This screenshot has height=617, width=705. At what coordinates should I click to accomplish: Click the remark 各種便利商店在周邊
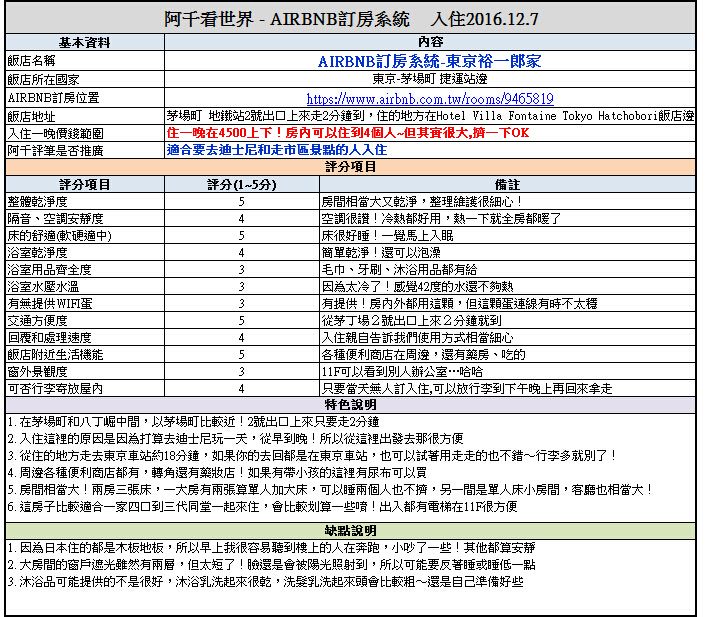[x=424, y=356]
